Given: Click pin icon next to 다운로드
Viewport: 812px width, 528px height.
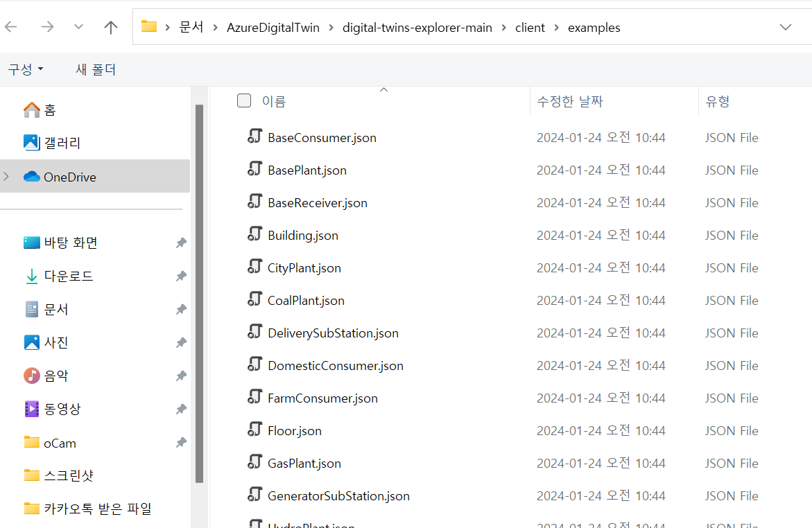Looking at the screenshot, I should (x=181, y=276).
